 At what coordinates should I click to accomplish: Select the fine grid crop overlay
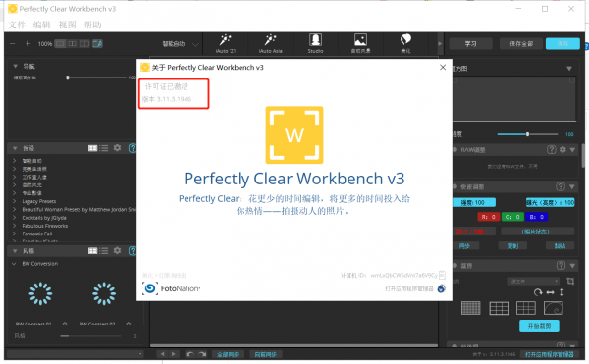[x=470, y=308]
